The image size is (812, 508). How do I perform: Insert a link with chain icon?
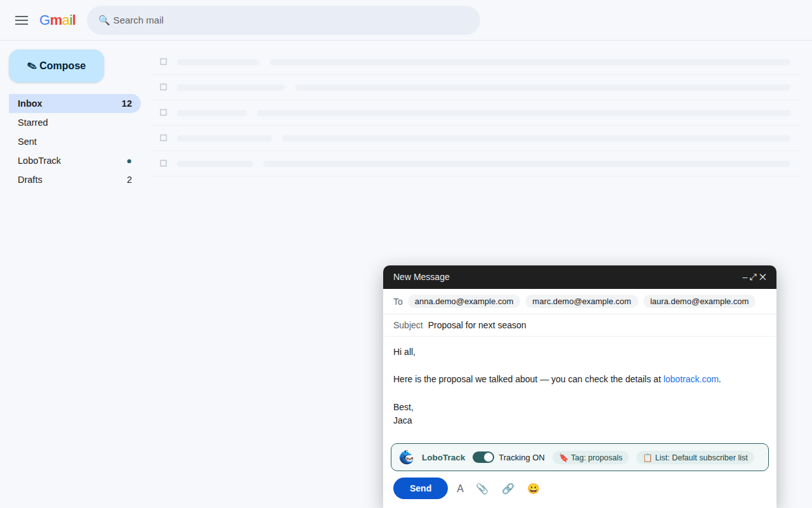pos(508,488)
